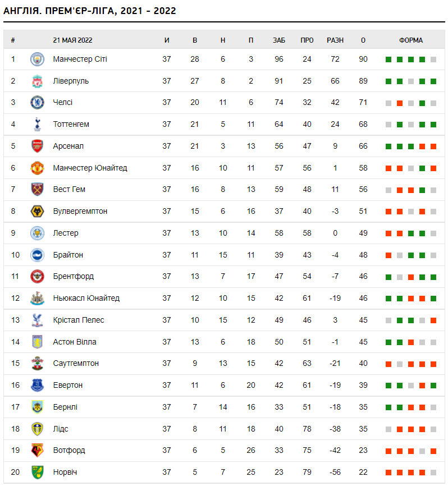Click the ЗАБ column header
Image resolution: width=448 pixels, height=486 pixels.
(x=279, y=40)
